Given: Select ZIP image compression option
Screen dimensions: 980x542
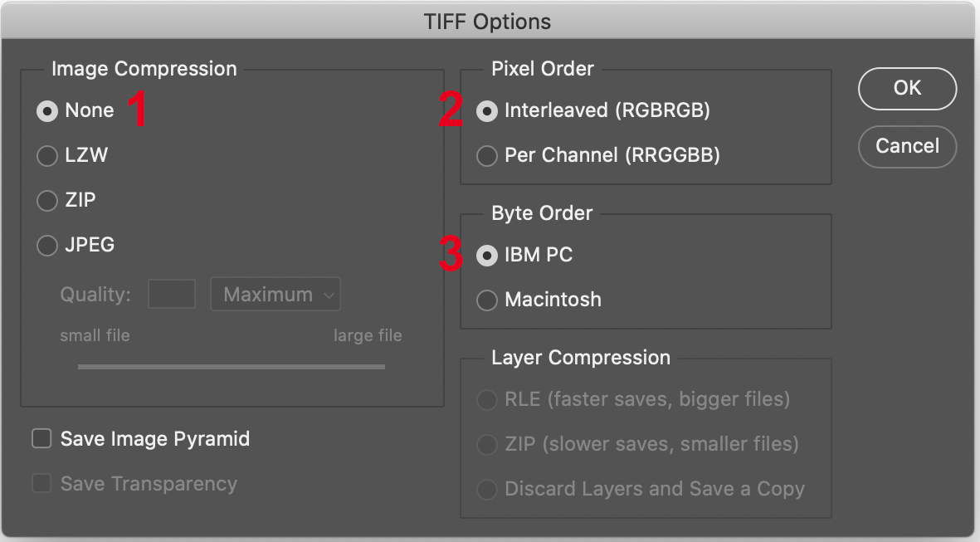Looking at the screenshot, I should tap(47, 201).
